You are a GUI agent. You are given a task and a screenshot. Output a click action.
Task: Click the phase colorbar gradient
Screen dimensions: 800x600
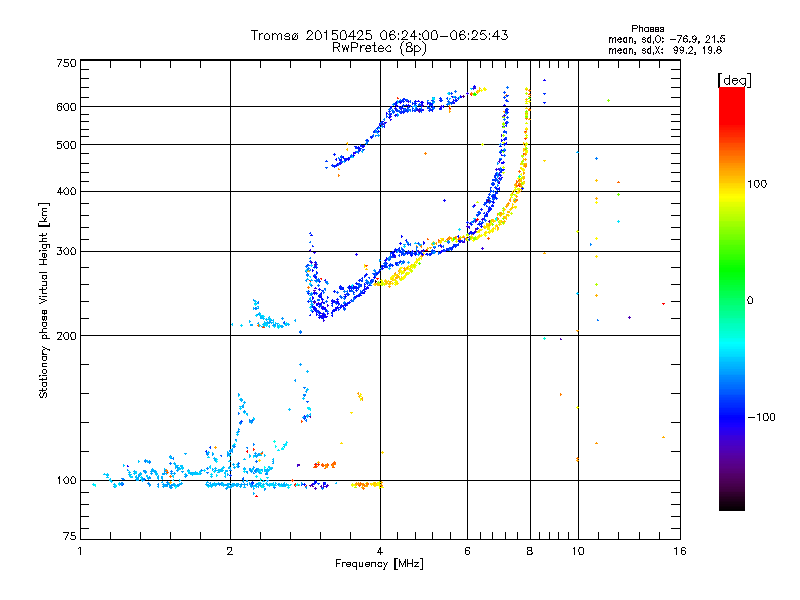point(732,298)
